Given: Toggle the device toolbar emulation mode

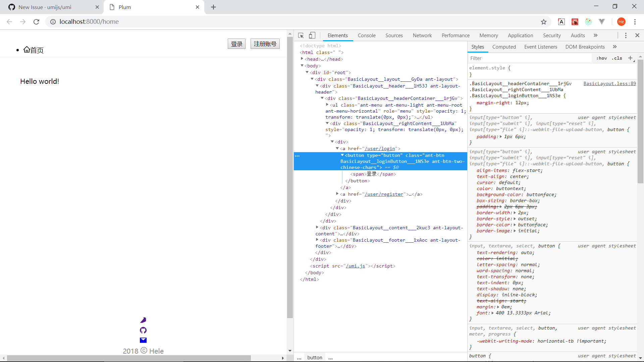Looking at the screenshot, I should 312,35.
